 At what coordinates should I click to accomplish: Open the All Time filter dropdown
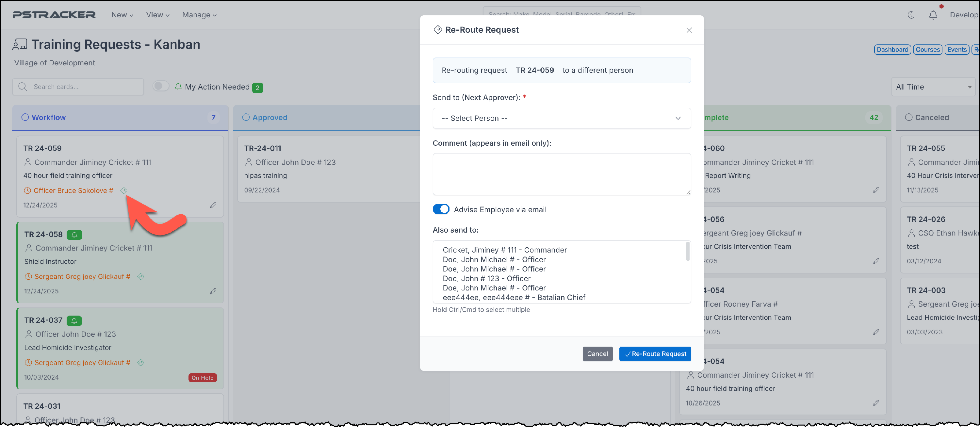933,87
